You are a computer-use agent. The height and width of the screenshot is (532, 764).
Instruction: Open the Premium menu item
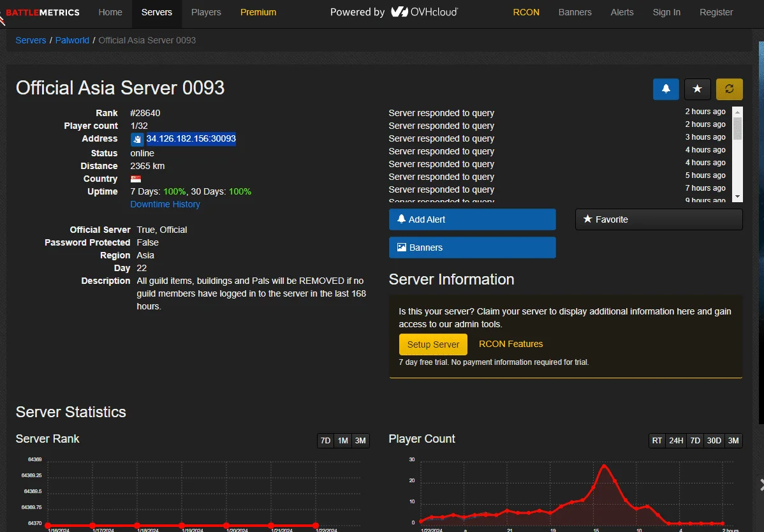tap(258, 12)
